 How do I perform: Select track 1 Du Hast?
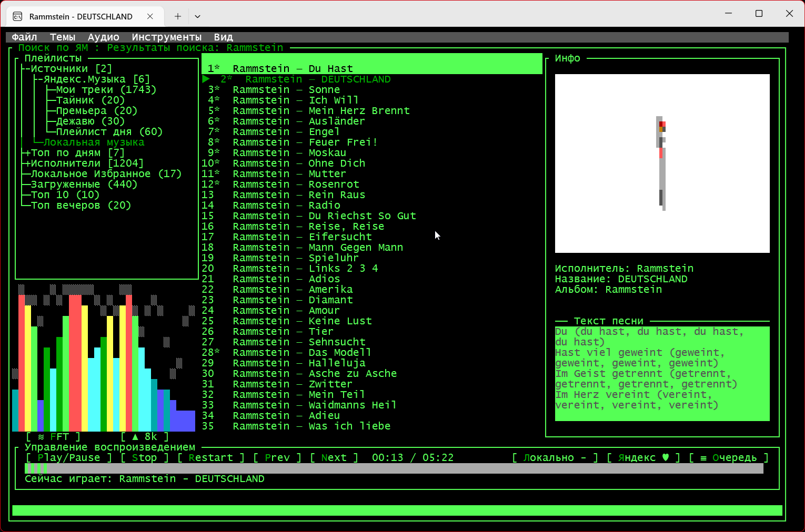[372, 69]
